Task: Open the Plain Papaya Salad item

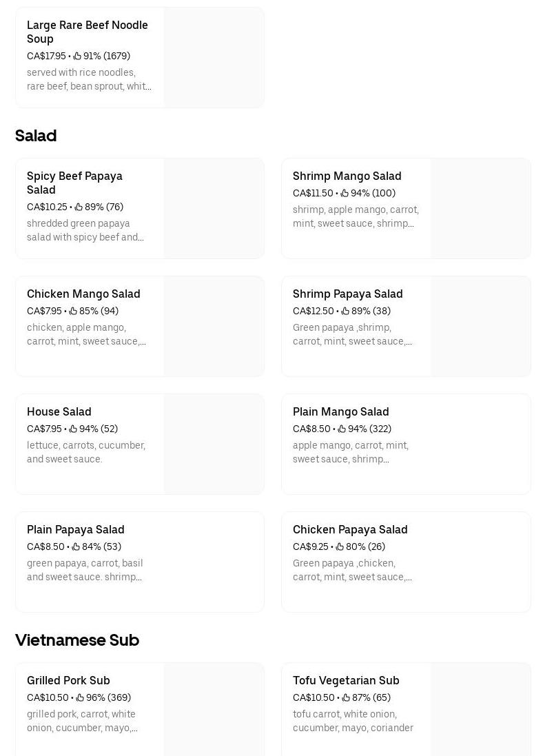Action: 76,529
